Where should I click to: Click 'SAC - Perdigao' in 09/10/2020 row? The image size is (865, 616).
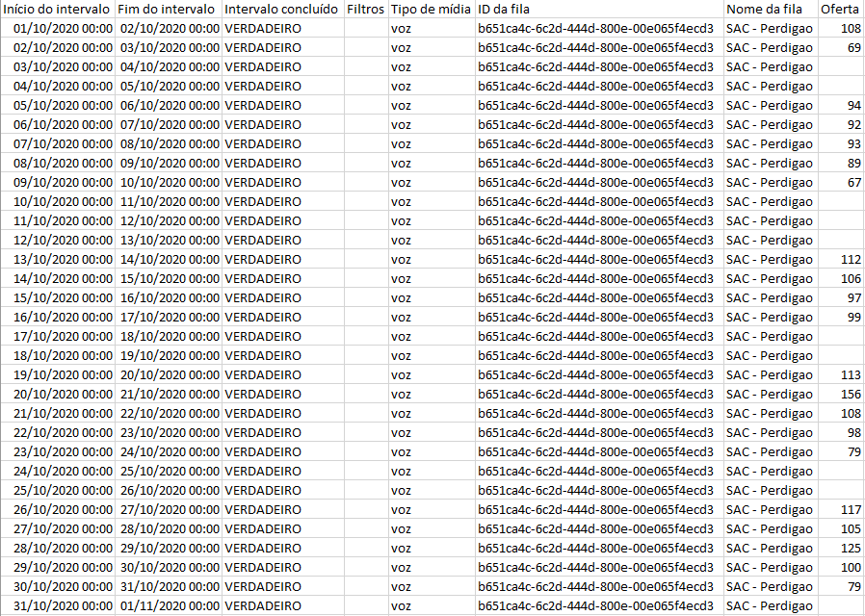click(x=771, y=182)
